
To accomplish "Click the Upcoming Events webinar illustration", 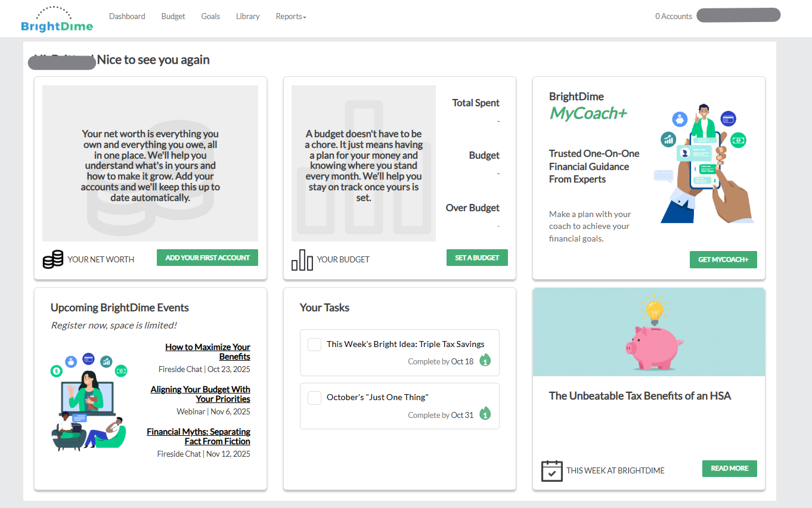I will (88, 402).
